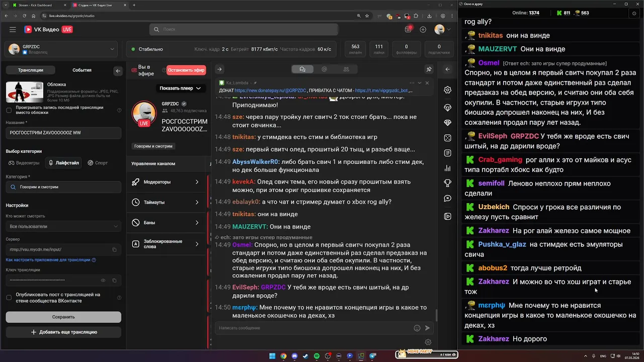Click Добавить еще трансляцию button
The width and height of the screenshot is (644, 362).
click(x=63, y=332)
